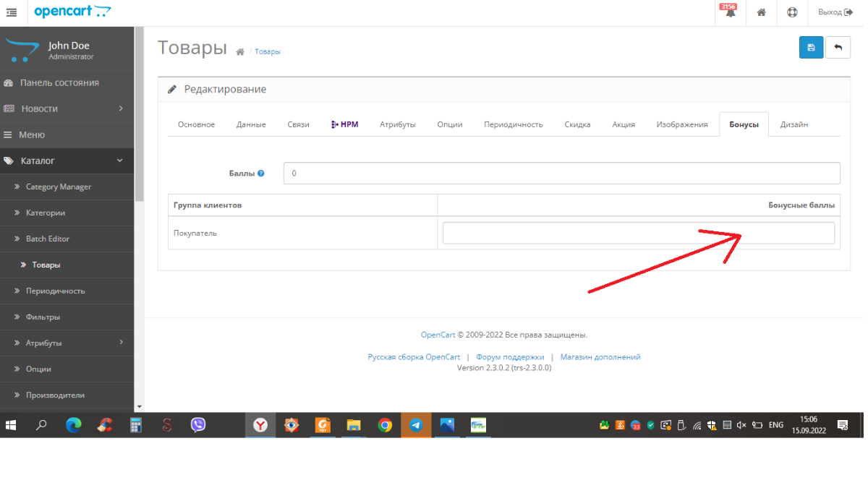Open Telegram from the taskbar
868x488 pixels.
pos(416,425)
